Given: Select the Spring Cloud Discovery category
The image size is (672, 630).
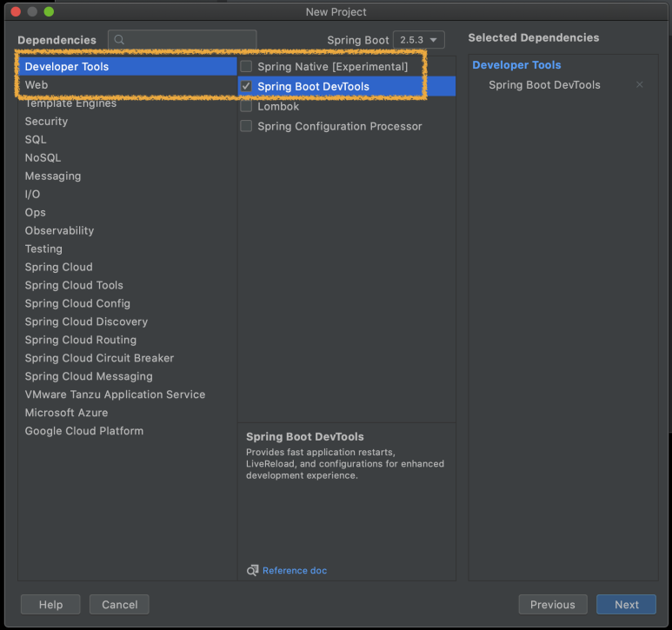Looking at the screenshot, I should click(x=127, y=322).
